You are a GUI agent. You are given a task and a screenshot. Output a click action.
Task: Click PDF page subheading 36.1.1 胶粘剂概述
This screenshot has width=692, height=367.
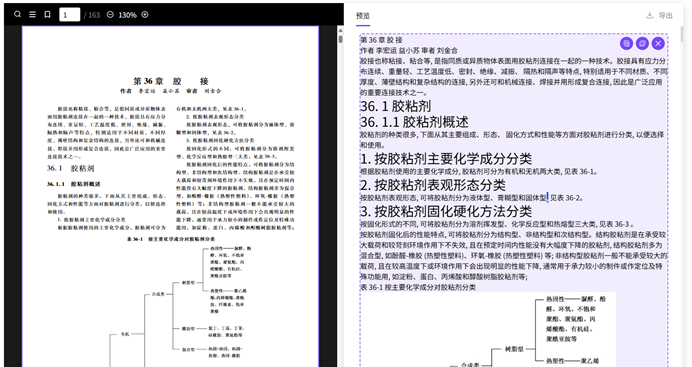tap(73, 184)
